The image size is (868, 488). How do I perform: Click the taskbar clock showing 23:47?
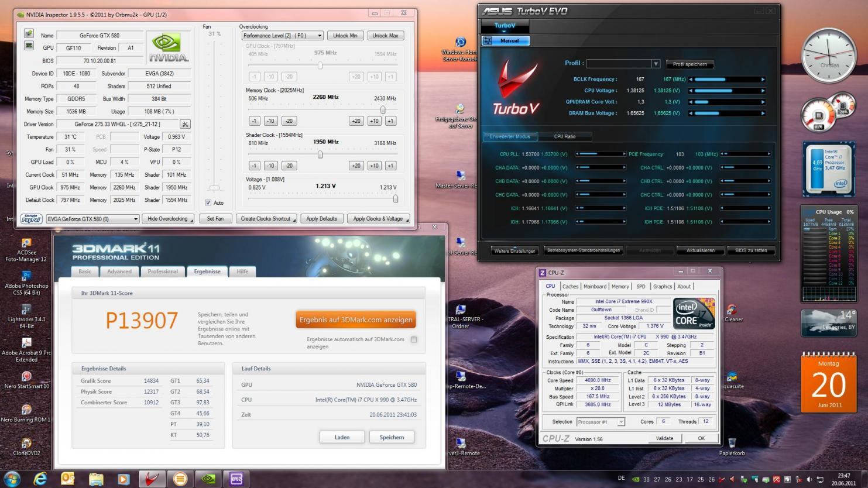844,479
